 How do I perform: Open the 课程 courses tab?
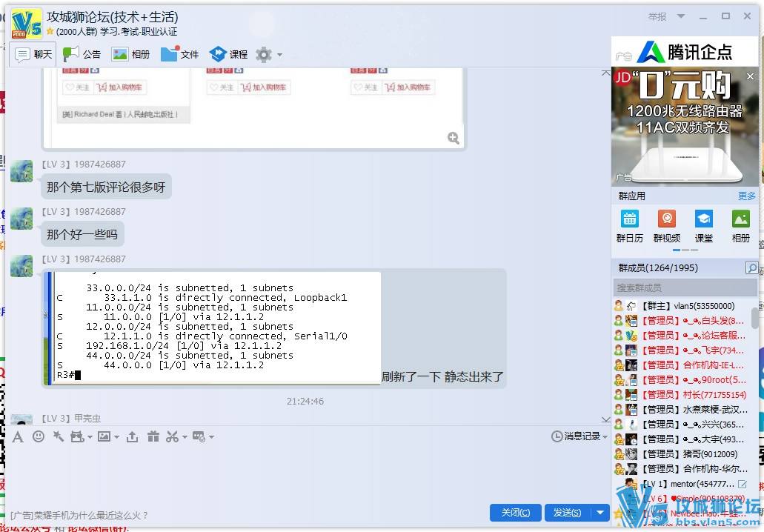pyautogui.click(x=229, y=54)
